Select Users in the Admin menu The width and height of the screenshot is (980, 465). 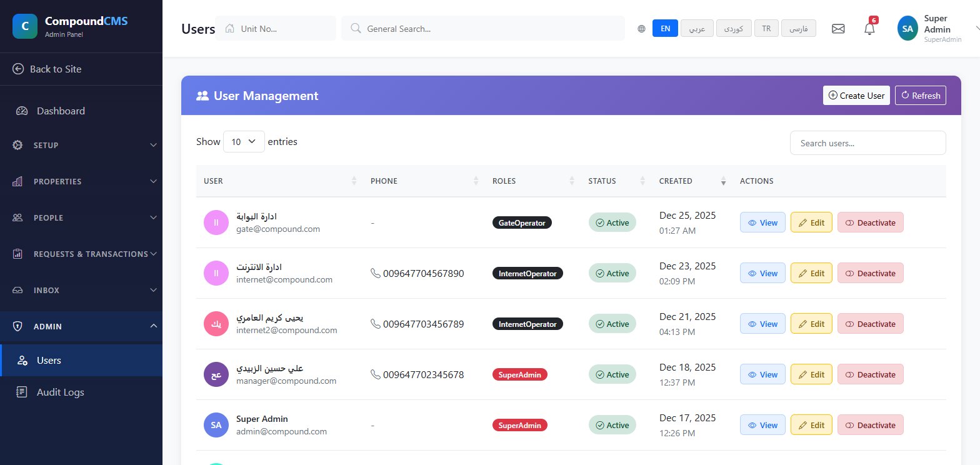coord(81,361)
